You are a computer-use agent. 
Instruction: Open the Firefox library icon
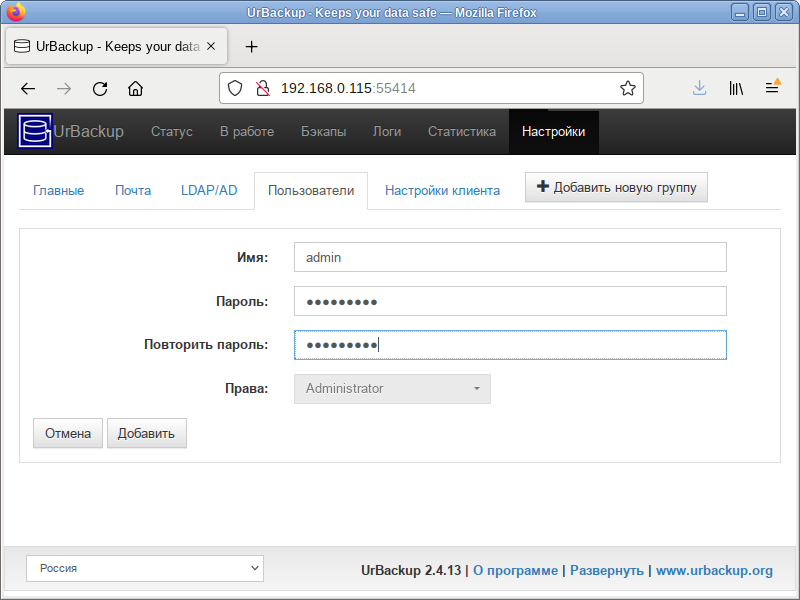pos(736,88)
